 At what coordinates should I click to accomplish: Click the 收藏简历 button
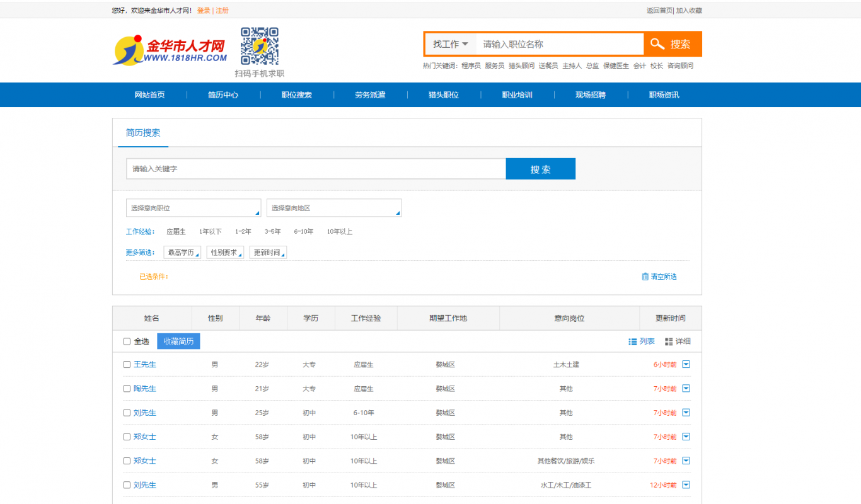pos(178,341)
